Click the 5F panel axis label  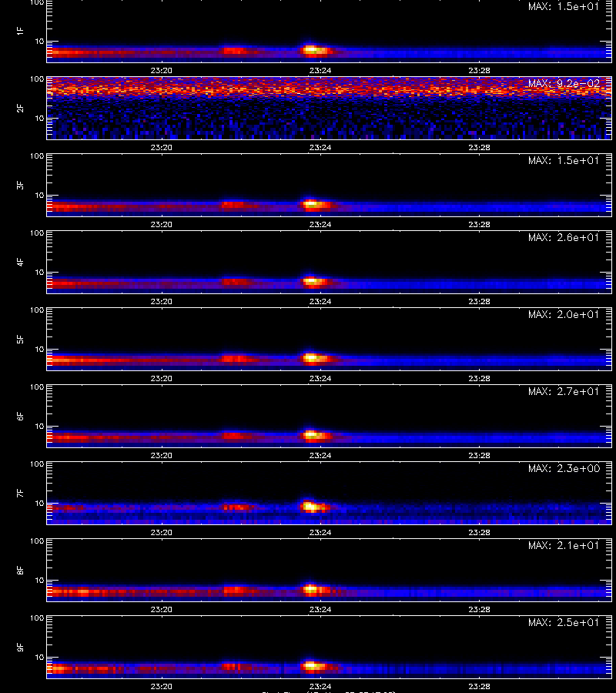20,339
